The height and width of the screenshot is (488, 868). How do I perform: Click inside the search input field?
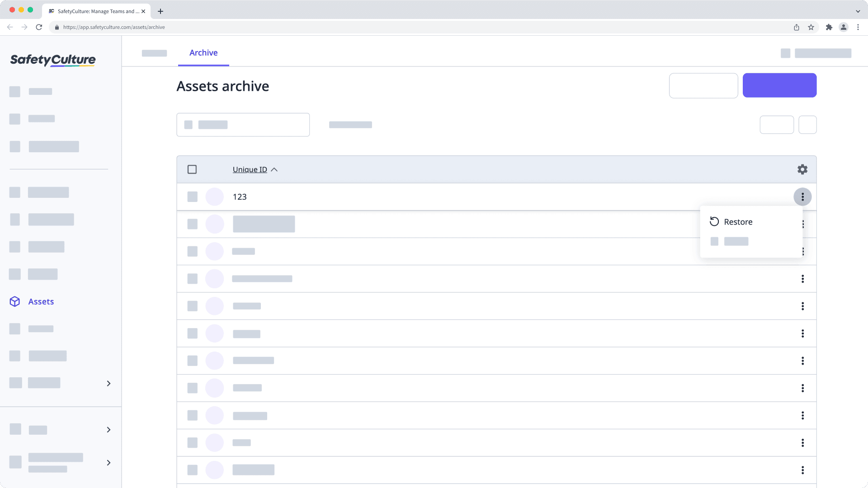(x=243, y=124)
